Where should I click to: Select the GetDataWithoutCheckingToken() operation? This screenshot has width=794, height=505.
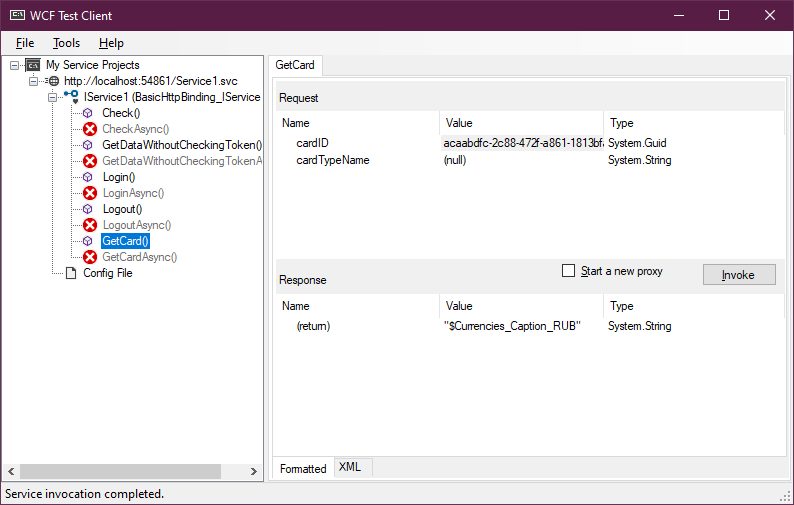coord(182,145)
